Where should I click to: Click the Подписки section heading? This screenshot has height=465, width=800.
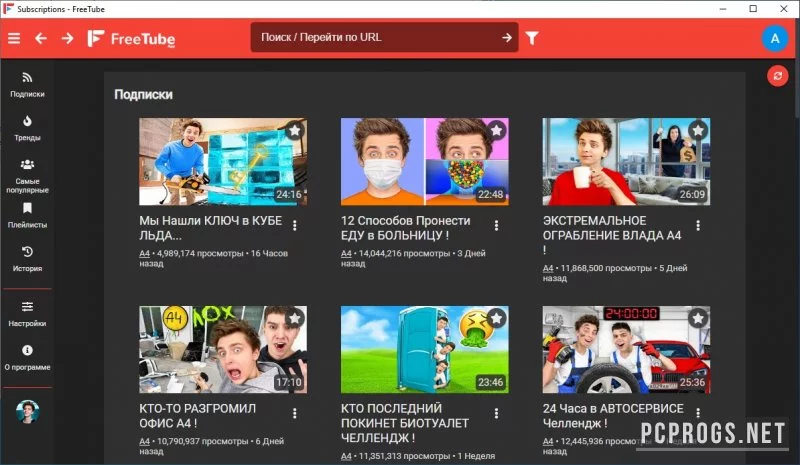coord(143,94)
